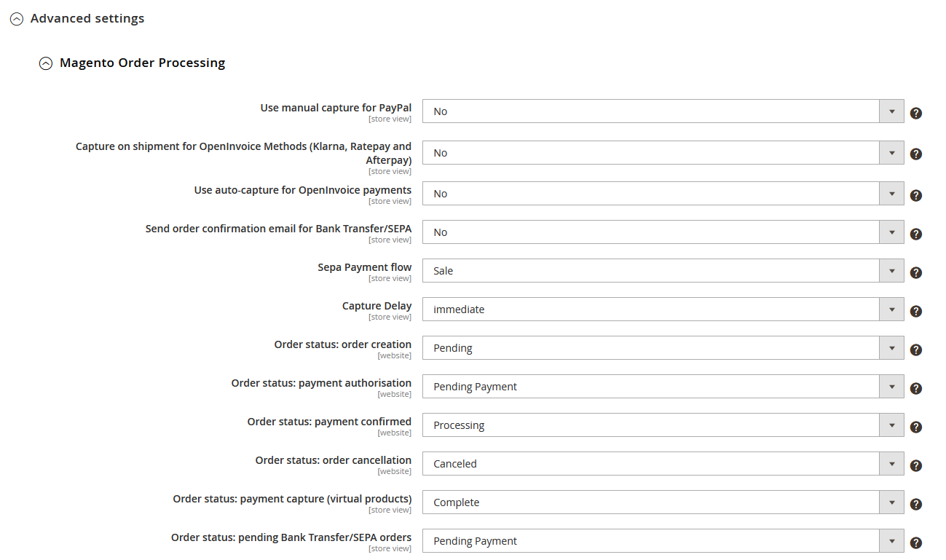View help for OpenInvoice auto-capture option
Viewport: 946px width, 560px height.
(915, 195)
